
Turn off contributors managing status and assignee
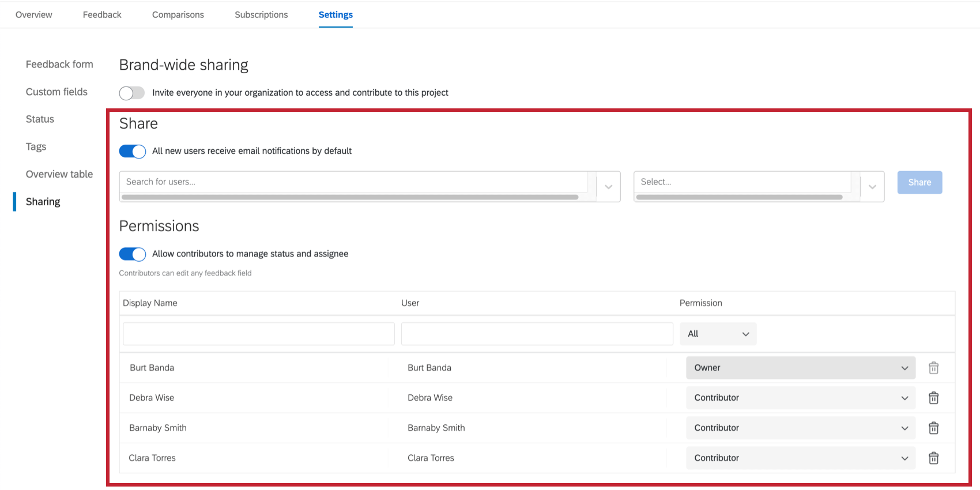pos(132,254)
